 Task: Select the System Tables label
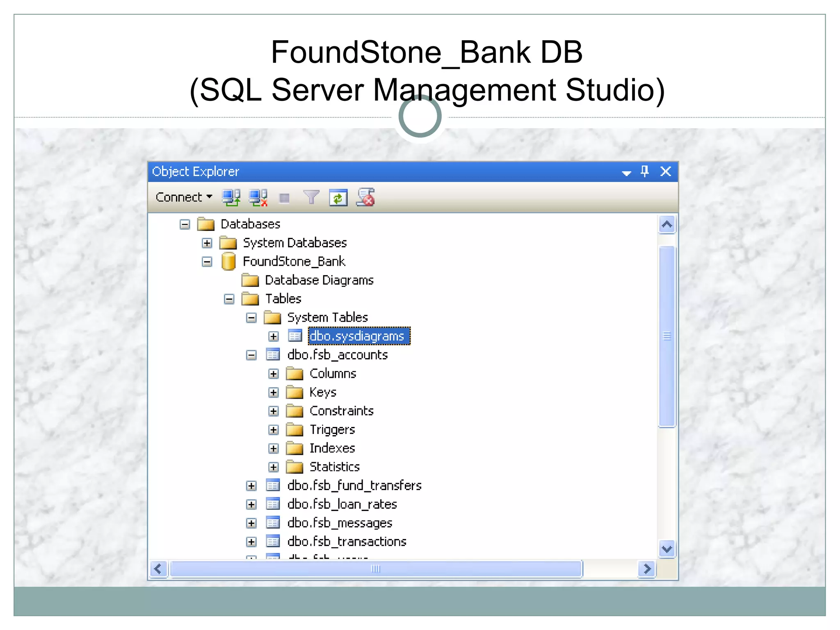(x=328, y=317)
